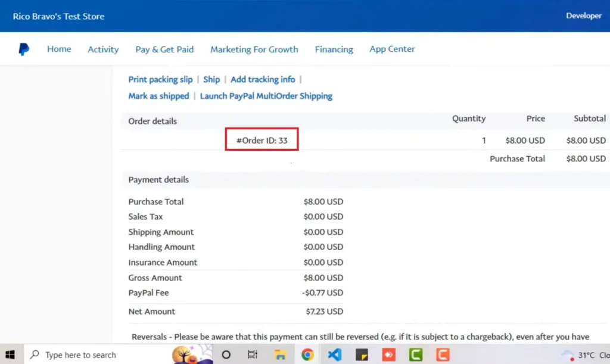Screen dimensions: 610x364
Task: Click the Windows Start button
Action: [10, 354]
